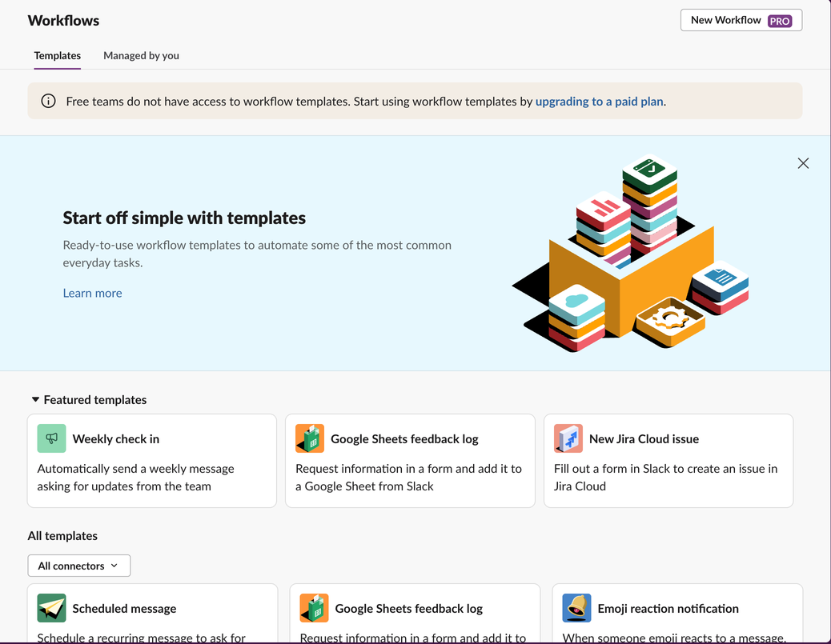Screen dimensions: 831x644
Task: Open the New Jira Cloud issue template
Action: (668, 461)
